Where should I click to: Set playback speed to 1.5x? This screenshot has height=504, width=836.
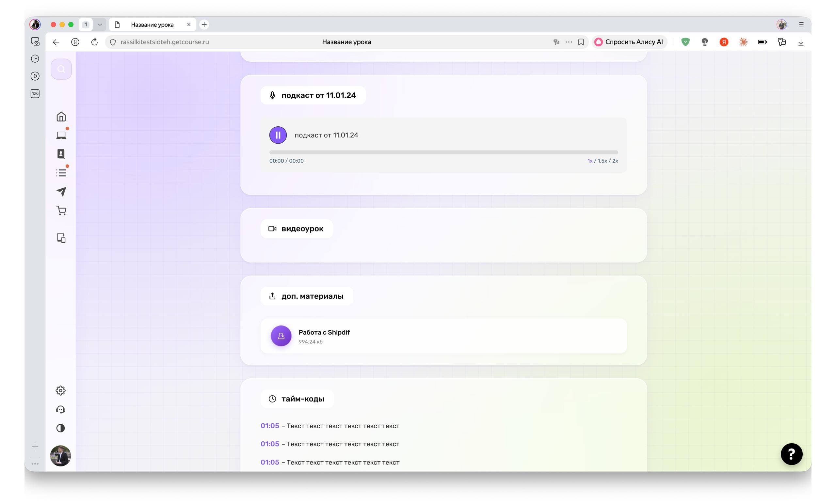click(x=602, y=161)
